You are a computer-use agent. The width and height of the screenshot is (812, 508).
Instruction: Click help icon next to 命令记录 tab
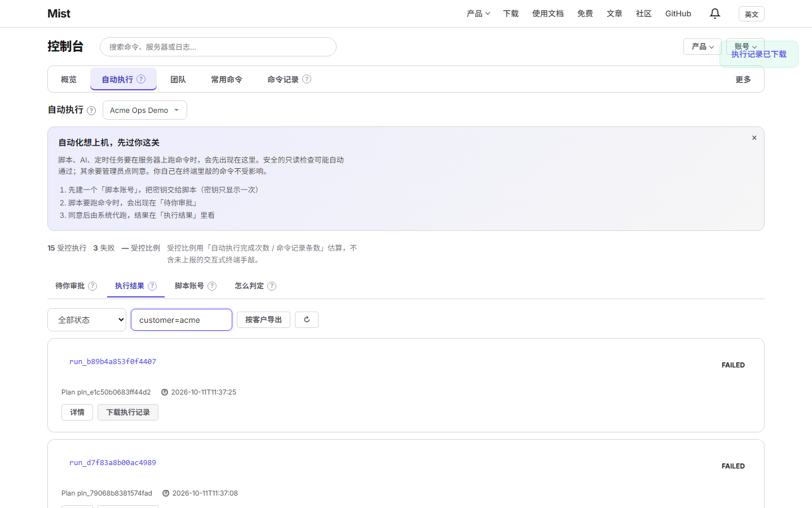point(307,79)
